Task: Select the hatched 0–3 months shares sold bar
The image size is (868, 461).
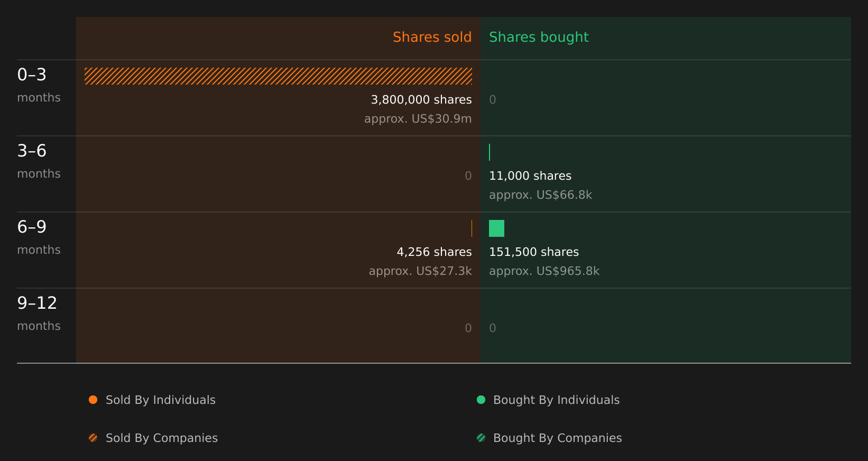Action: pos(278,76)
